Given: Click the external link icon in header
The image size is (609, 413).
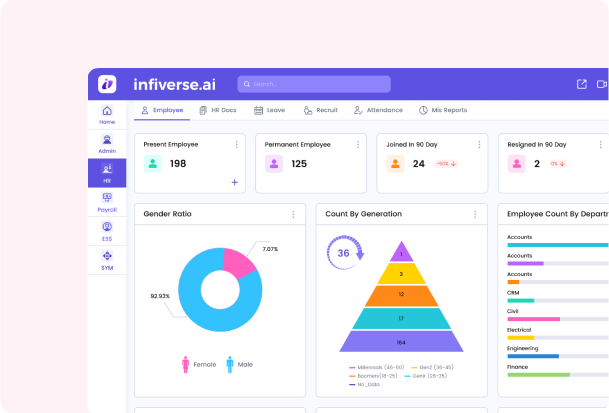Looking at the screenshot, I should pyautogui.click(x=582, y=84).
